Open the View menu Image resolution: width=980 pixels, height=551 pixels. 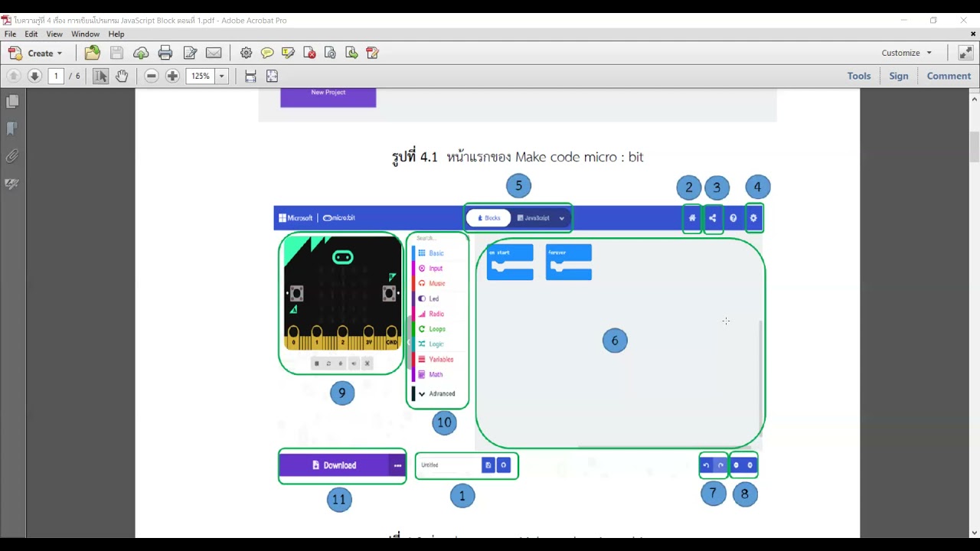coord(54,34)
